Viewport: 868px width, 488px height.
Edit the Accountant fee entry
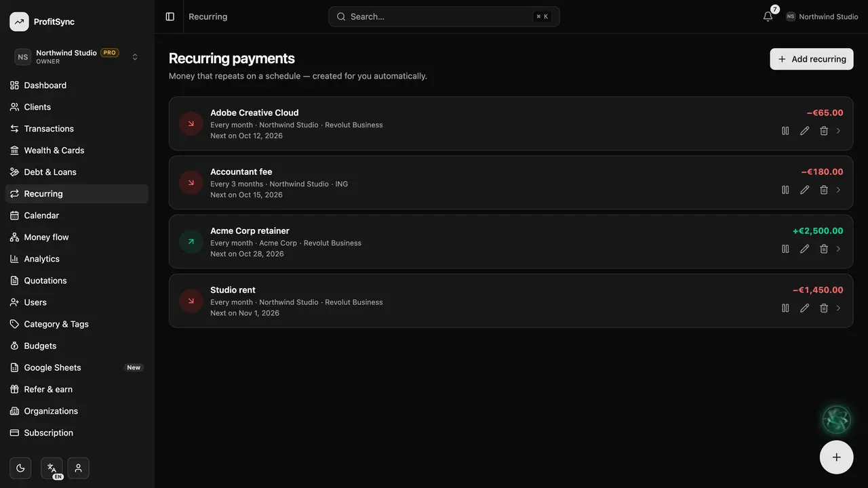point(804,190)
